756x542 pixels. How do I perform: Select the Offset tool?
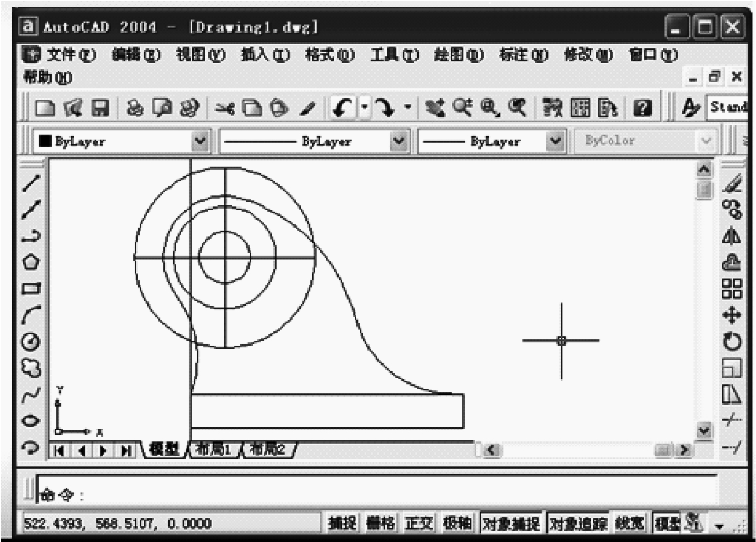732,262
